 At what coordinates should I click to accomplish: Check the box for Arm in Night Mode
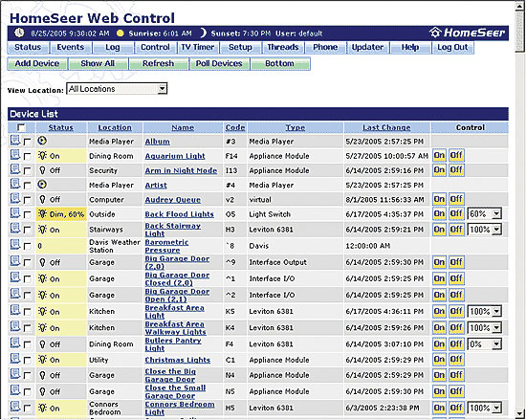pos(27,171)
